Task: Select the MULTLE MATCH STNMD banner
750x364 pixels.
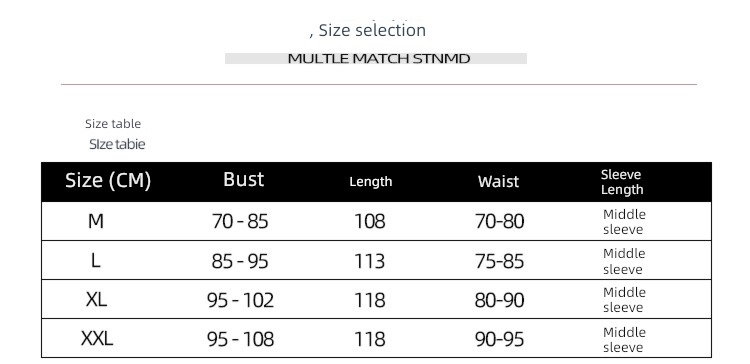Action: coord(376,58)
